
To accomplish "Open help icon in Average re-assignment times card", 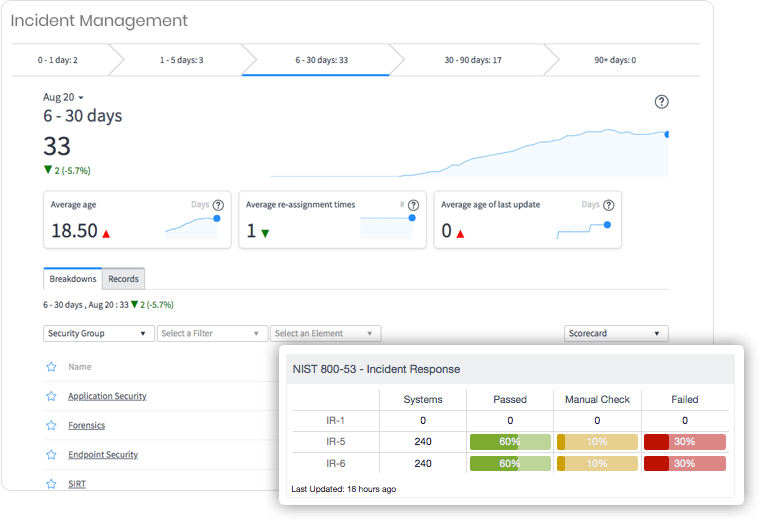I will 413,205.
